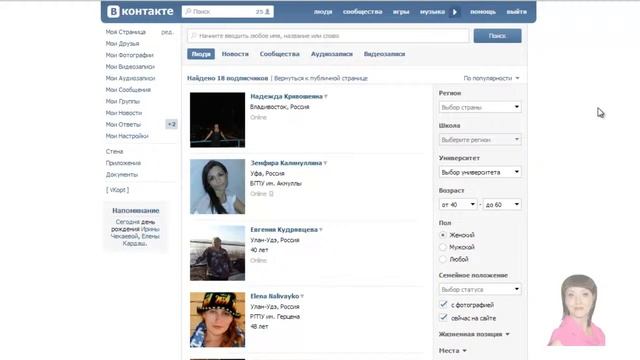The height and width of the screenshot is (360, 640).
Task: Open Мои Фотографии in left sidebar
Action: tap(129, 55)
